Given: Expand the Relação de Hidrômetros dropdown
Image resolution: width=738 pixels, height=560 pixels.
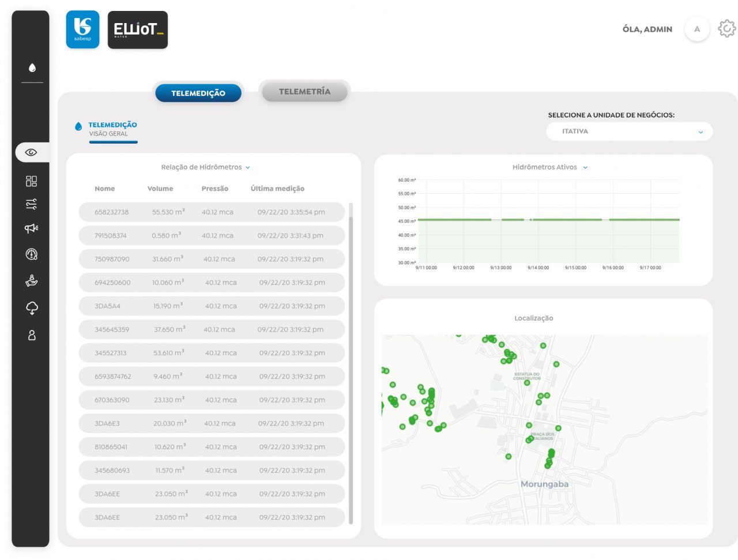Looking at the screenshot, I should (x=248, y=167).
